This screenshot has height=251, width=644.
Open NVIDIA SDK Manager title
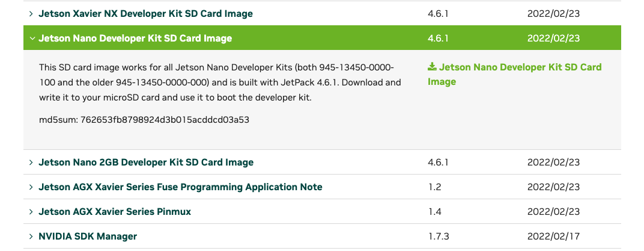[88, 236]
